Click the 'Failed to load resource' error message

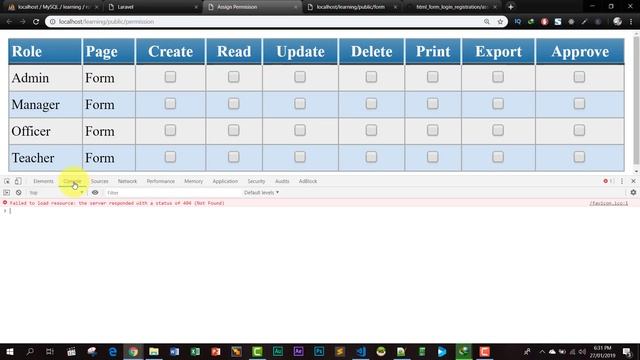click(x=117, y=203)
